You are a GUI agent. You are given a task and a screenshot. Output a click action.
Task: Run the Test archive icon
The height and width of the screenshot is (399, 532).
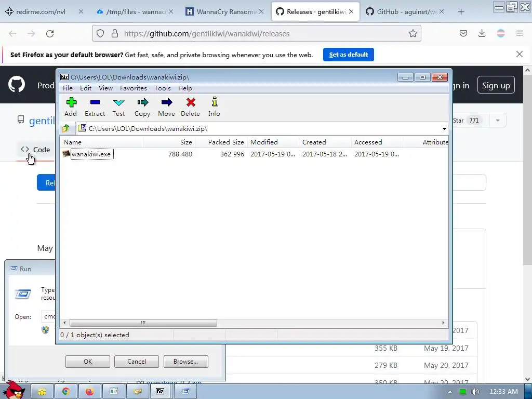click(x=119, y=107)
